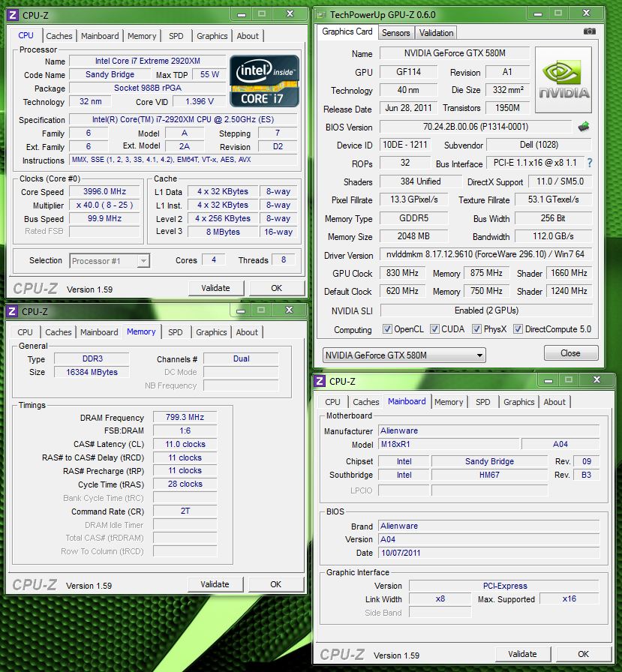
Task: Open the Processor #1 selection dropdown
Action: [x=110, y=260]
